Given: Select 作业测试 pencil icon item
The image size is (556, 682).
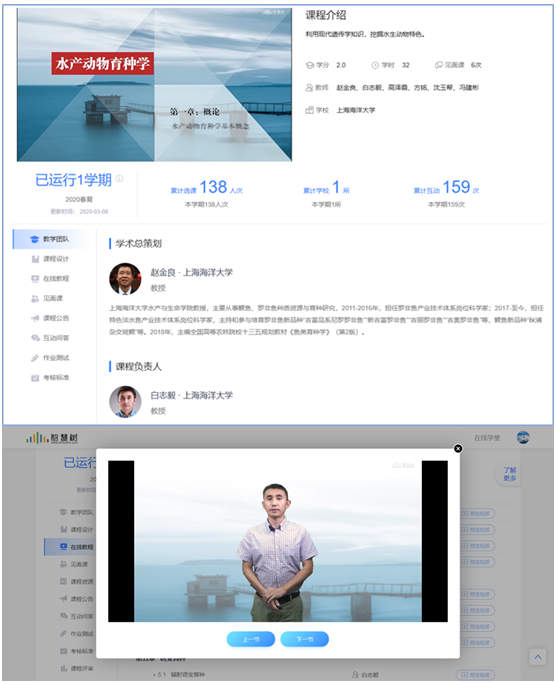Looking at the screenshot, I should click(x=35, y=358).
